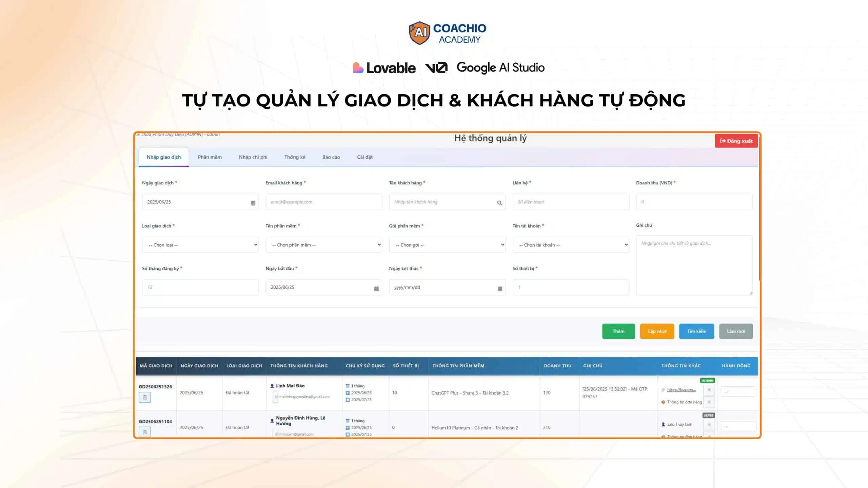868x488 pixels.
Task: Click the blue Tìm kiếm button
Action: [696, 331]
